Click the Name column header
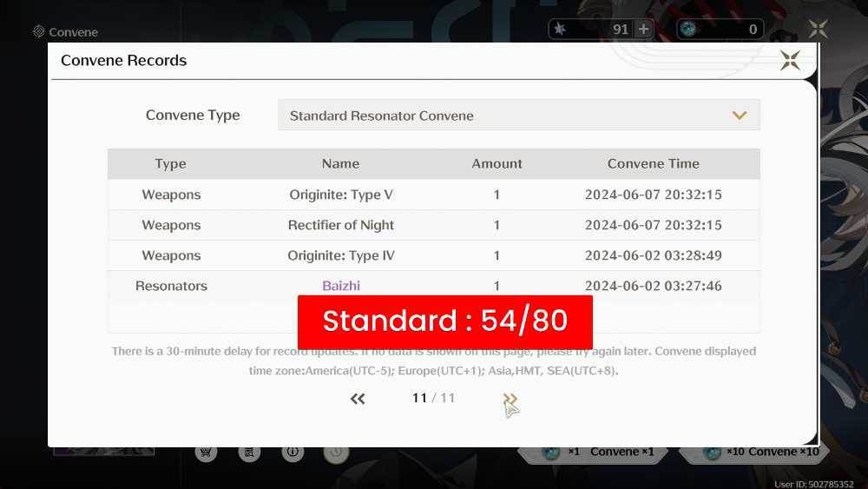 click(x=340, y=164)
